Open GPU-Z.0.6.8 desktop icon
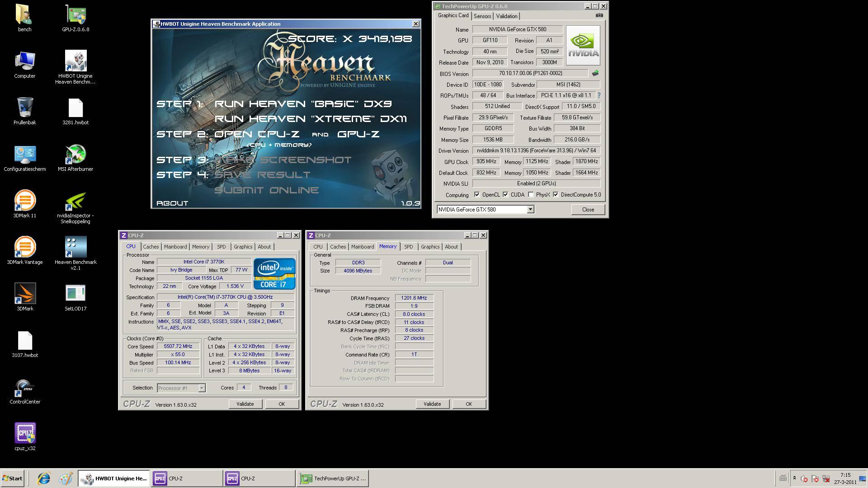Image resolution: width=868 pixels, height=488 pixels. [x=75, y=18]
